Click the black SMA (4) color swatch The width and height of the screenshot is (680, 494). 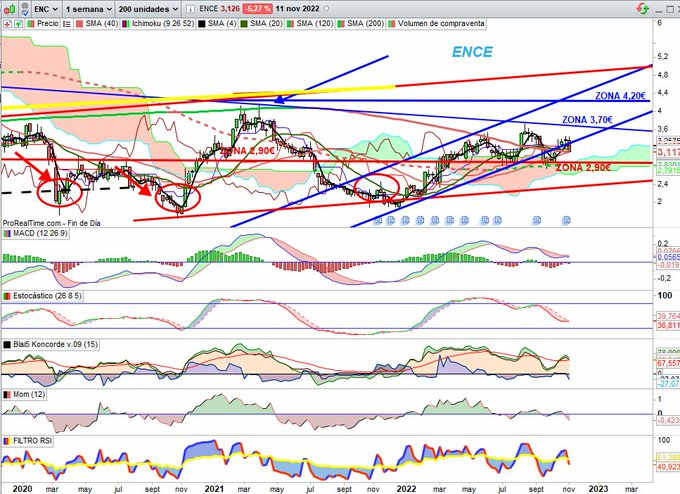pyautogui.click(x=202, y=24)
